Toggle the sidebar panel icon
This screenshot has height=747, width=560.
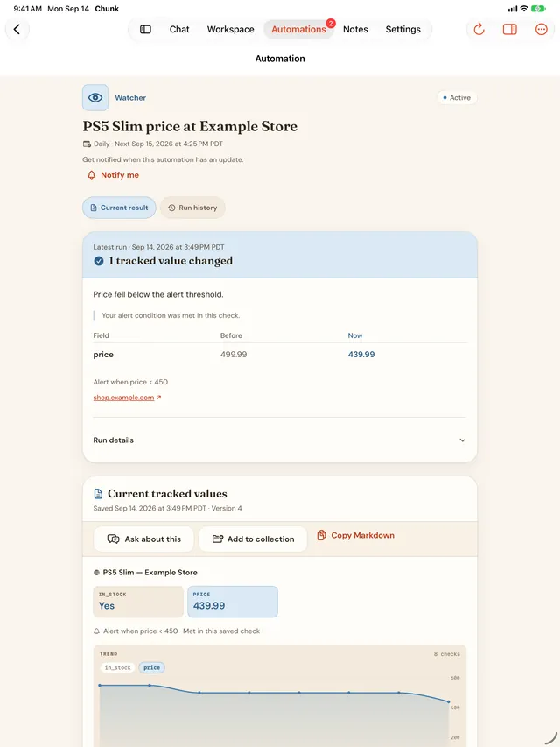pos(146,30)
